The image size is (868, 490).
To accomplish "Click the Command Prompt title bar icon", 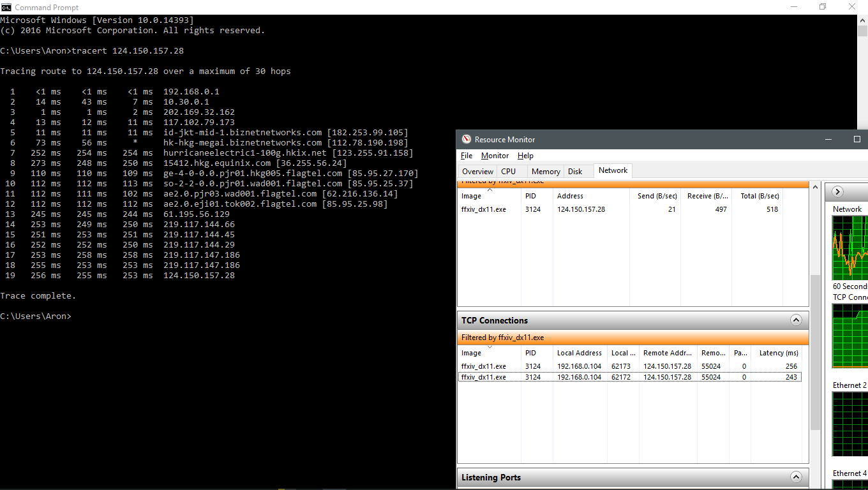I will coord(7,7).
